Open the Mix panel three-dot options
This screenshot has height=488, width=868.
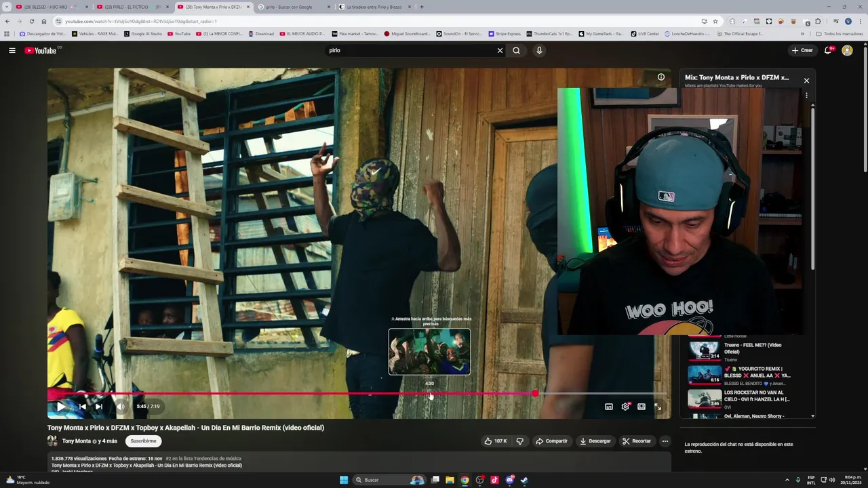click(x=806, y=96)
